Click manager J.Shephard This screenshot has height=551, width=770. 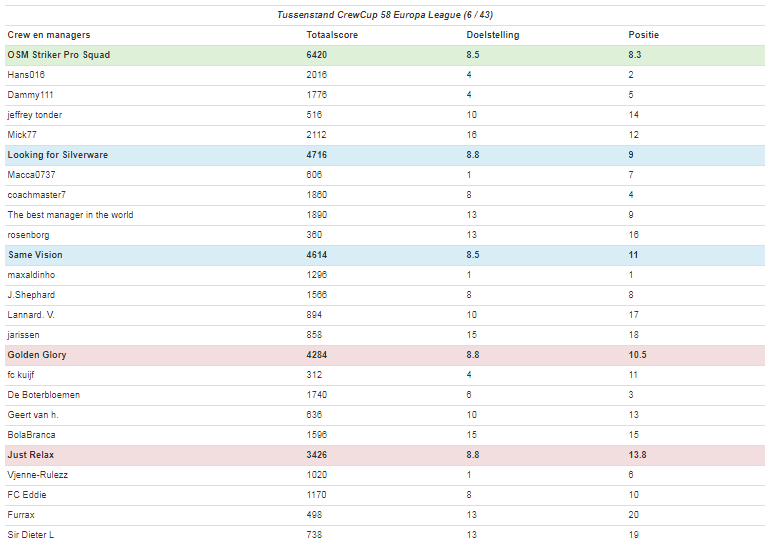point(31,295)
